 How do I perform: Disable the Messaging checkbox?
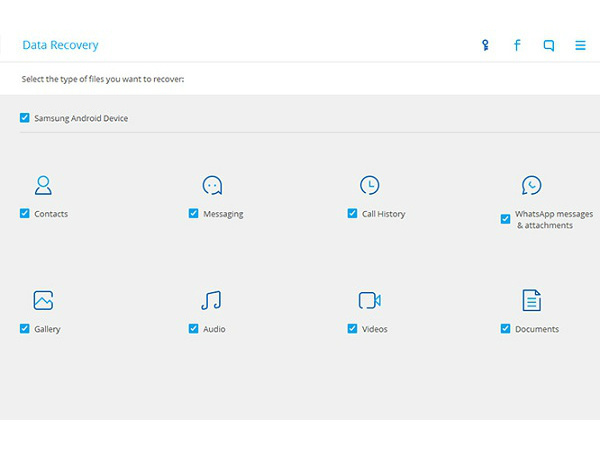click(x=193, y=214)
